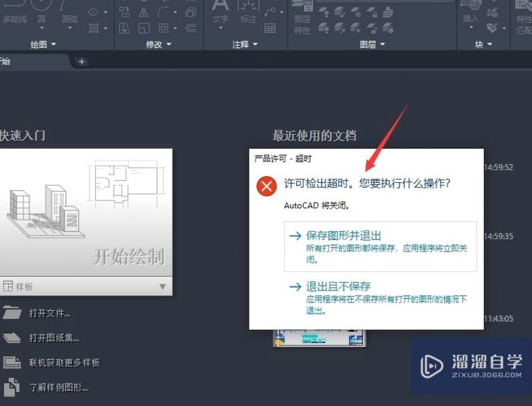Select the Hatch tool icon
This screenshot has height=406, width=532.
coord(94,28)
